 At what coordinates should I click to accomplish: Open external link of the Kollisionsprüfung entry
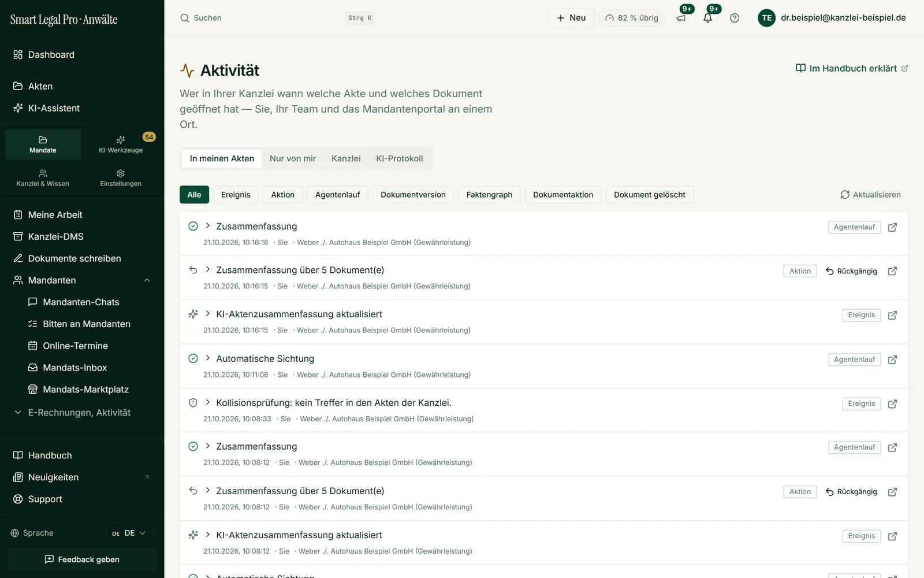892,403
